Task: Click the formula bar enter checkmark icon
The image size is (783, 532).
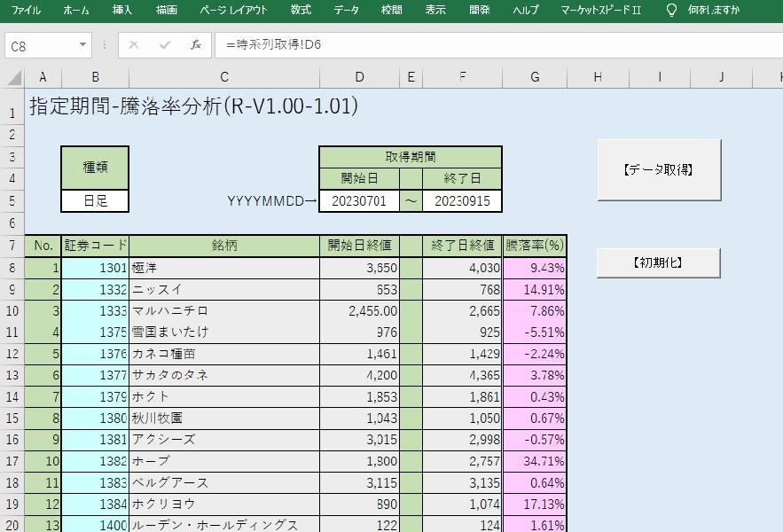Action: [x=165, y=45]
